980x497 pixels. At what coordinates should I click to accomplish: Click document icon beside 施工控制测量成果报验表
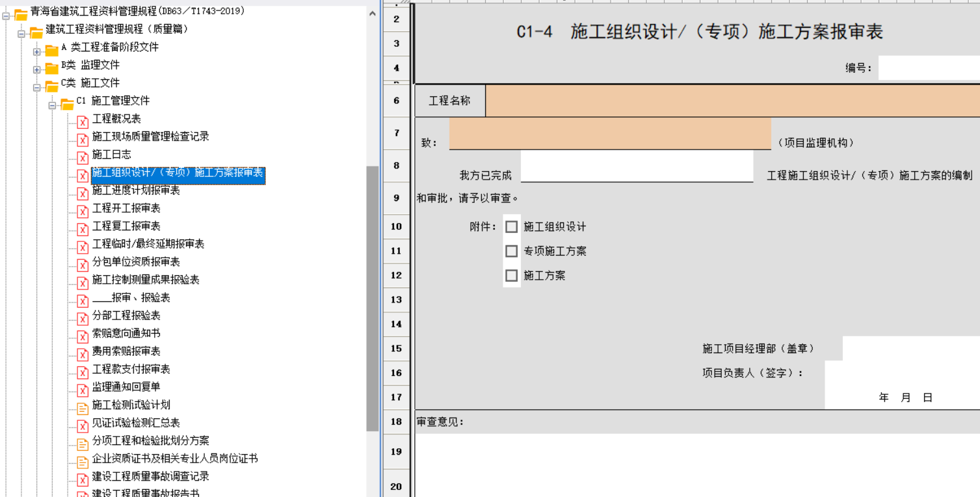83,282
